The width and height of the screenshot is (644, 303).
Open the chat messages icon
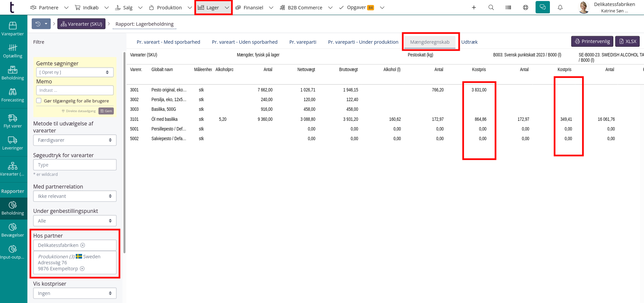tap(543, 7)
